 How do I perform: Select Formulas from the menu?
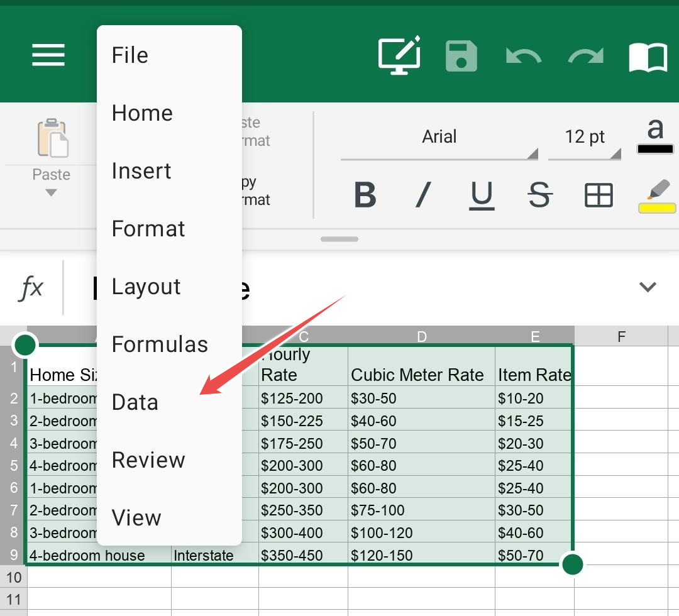[x=160, y=344]
